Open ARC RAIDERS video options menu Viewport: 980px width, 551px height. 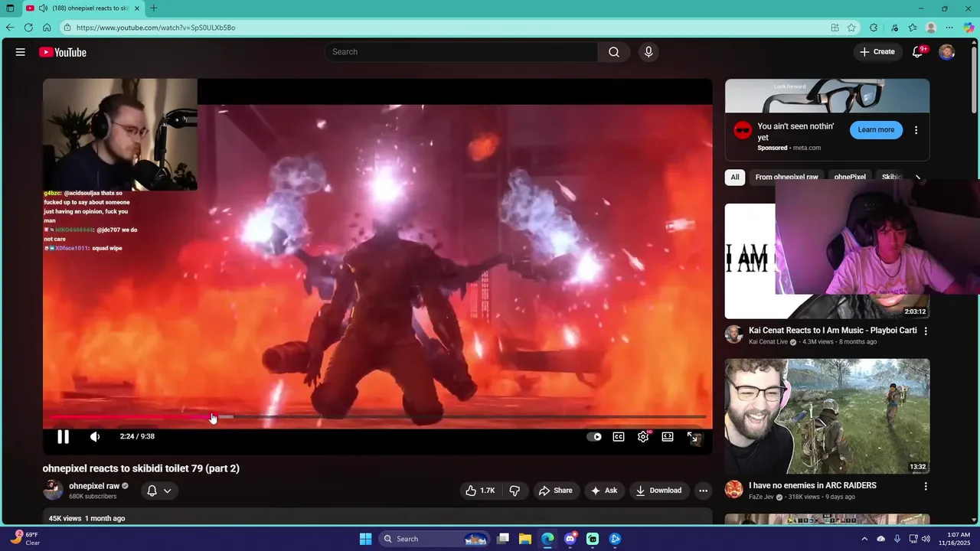(x=926, y=486)
